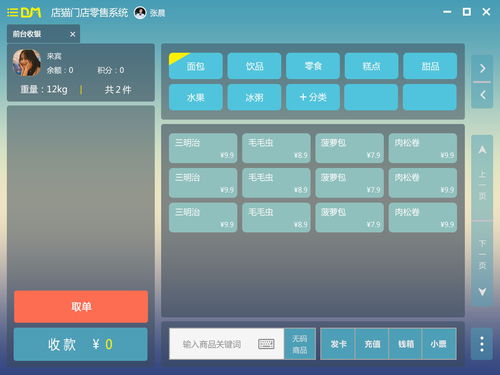Click the 取单 button
This screenshot has width=500, height=375.
81,306
